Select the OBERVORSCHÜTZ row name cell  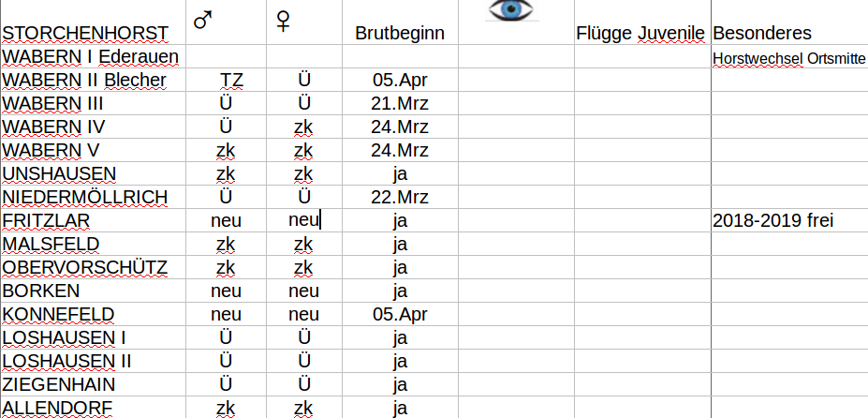[x=93, y=268]
